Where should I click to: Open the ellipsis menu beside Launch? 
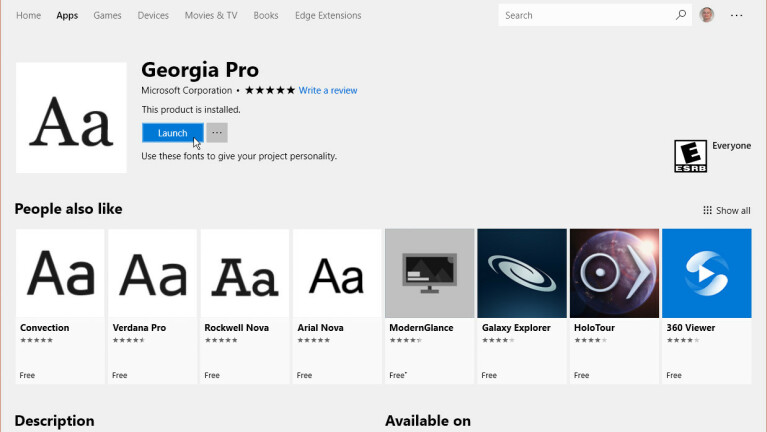point(217,133)
